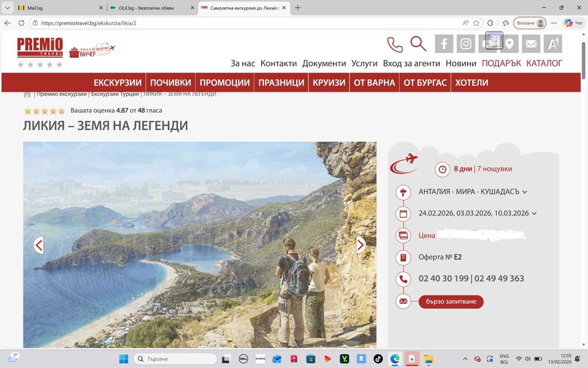Open the Документи link

324,64
